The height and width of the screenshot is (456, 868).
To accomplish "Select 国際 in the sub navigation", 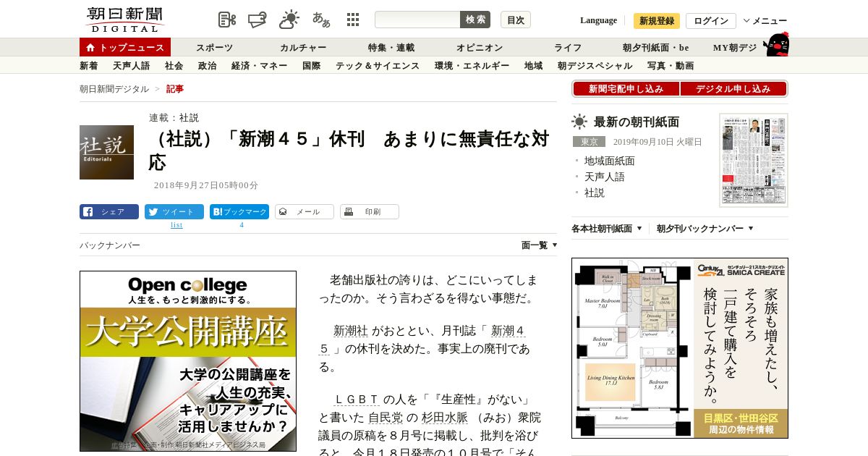I will click(312, 66).
